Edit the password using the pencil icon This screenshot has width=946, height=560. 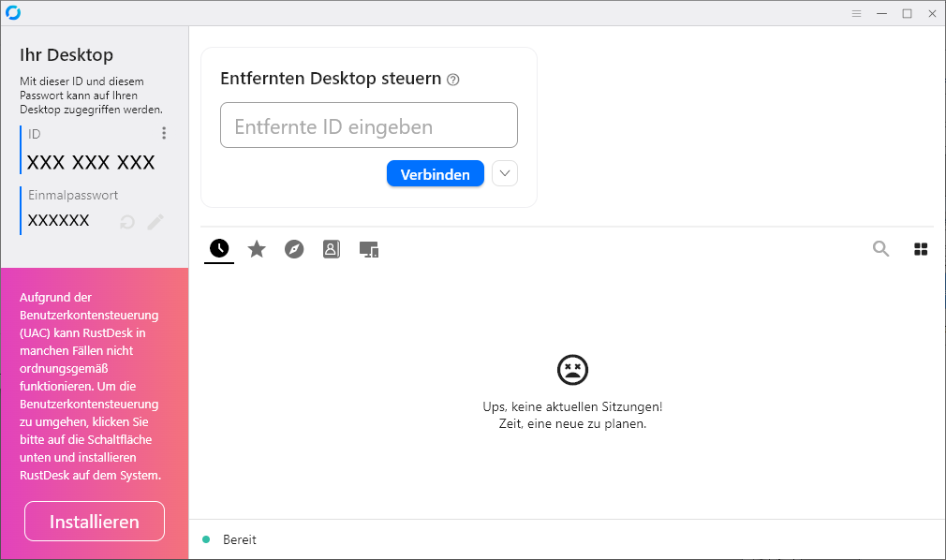(155, 222)
